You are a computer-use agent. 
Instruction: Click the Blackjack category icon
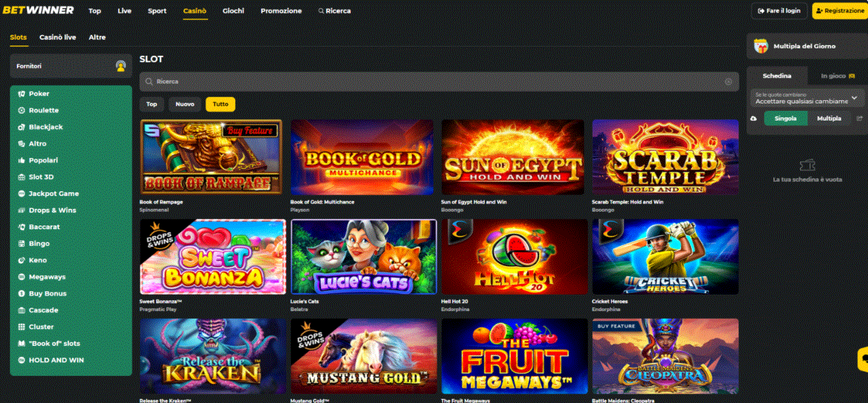click(22, 127)
